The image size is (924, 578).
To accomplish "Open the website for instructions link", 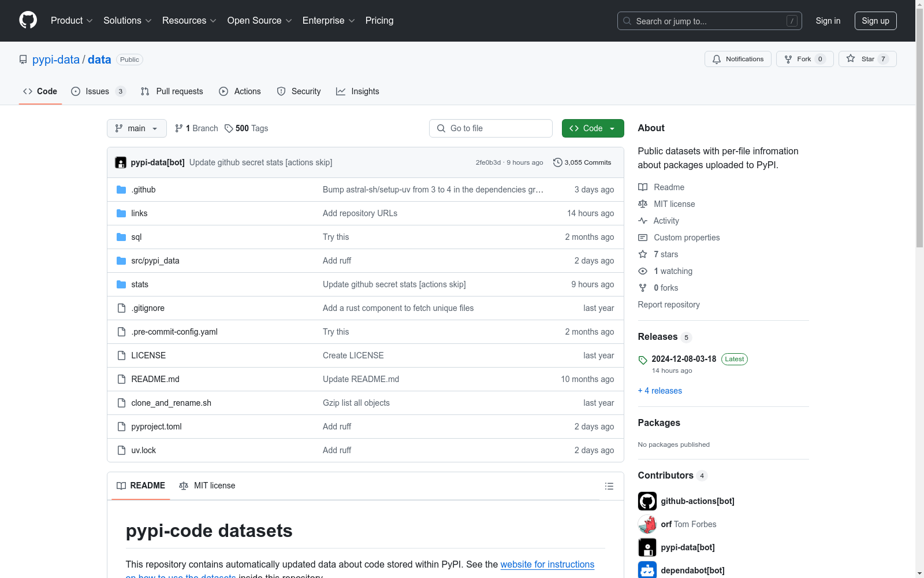I will coord(547,564).
